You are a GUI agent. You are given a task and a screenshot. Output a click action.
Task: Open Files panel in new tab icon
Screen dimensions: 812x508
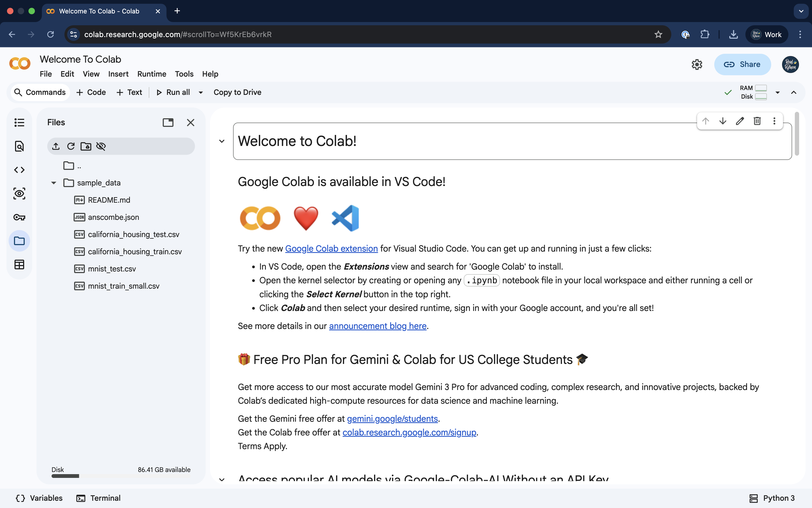pyautogui.click(x=168, y=123)
